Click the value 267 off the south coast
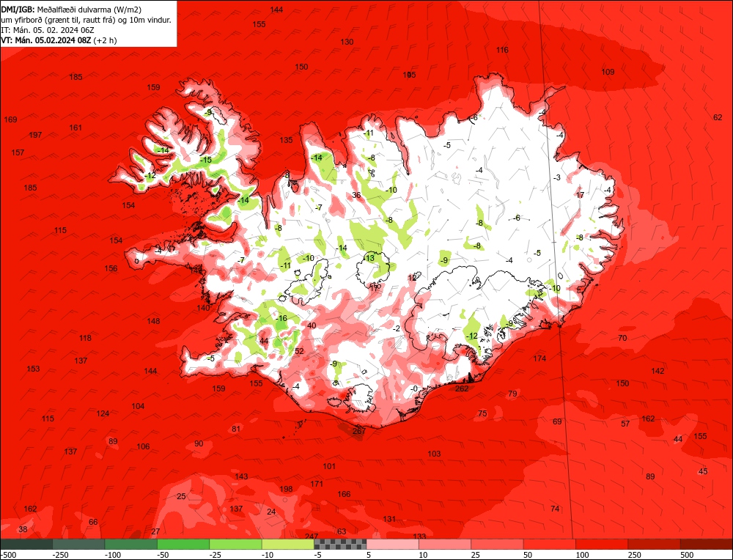 tap(359, 431)
